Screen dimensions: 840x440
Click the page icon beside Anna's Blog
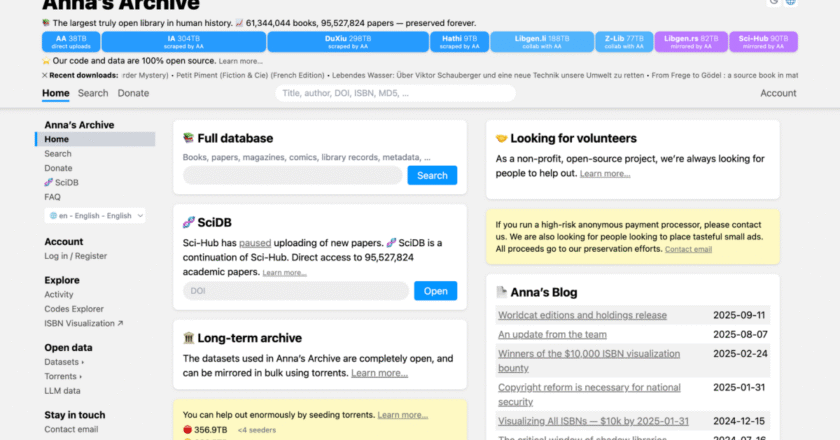(x=501, y=292)
